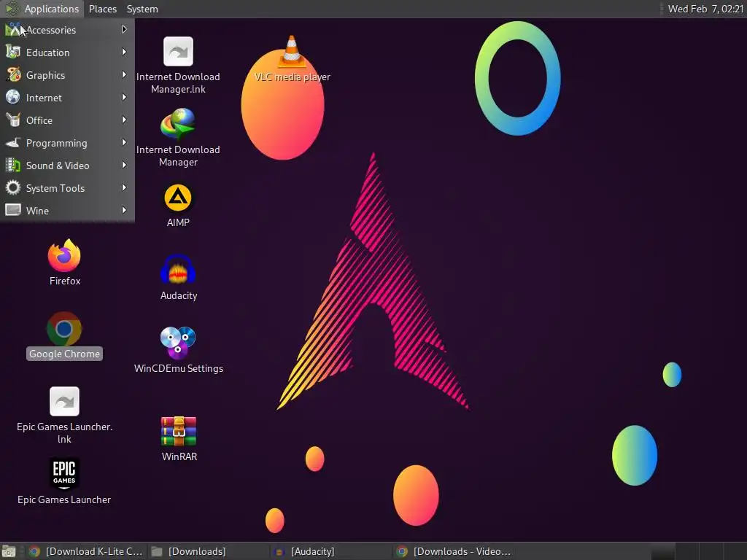Click the clock showing Wed Feb 7
This screenshot has width=747, height=560.
pos(705,9)
